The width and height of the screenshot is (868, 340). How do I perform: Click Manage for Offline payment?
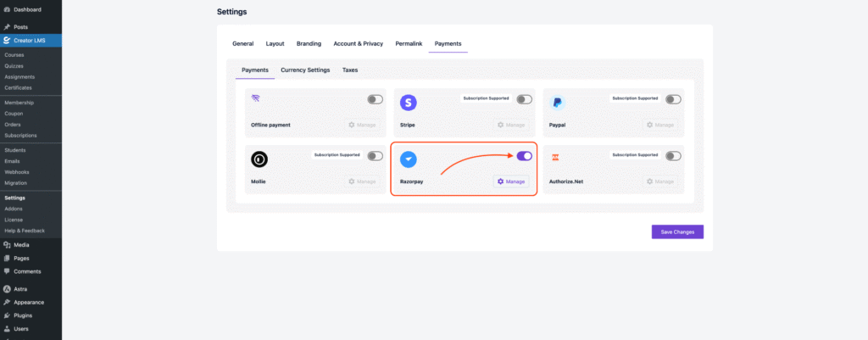click(362, 125)
